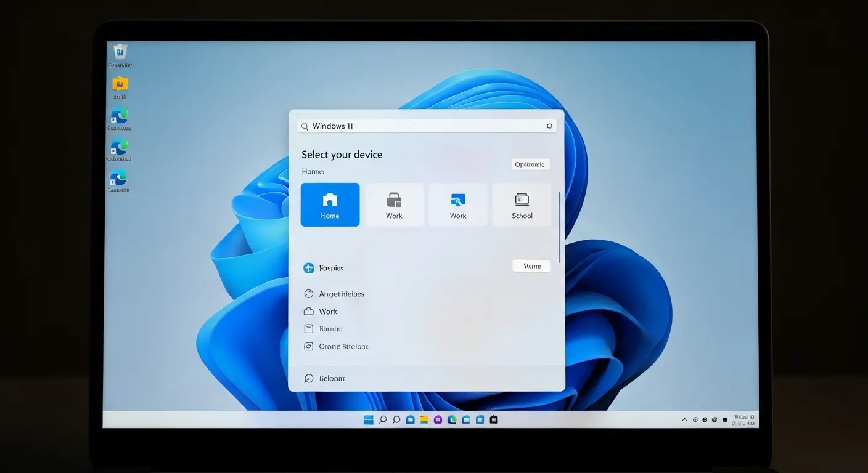The height and width of the screenshot is (473, 868).
Task: Click the "Opnizumic" button near Select your device
Action: tap(530, 164)
